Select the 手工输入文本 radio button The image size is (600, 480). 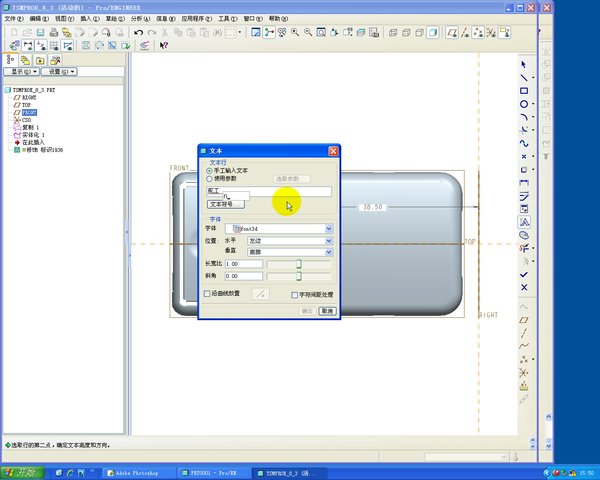[x=209, y=170]
